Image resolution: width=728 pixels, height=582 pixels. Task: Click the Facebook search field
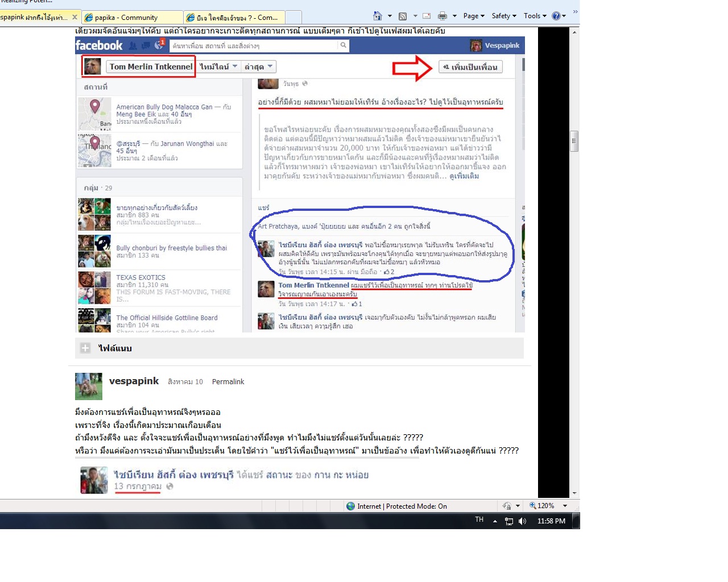coord(254,45)
